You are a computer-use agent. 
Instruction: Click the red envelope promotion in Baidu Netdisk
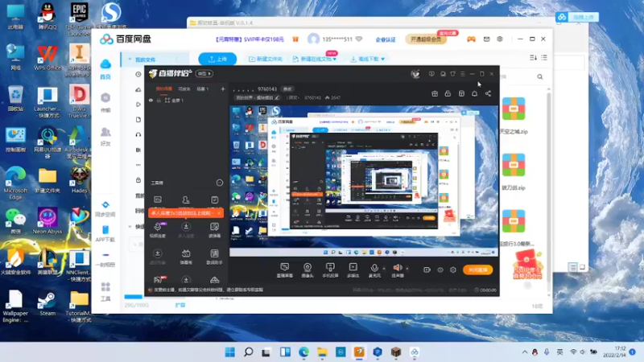pyautogui.click(x=528, y=265)
